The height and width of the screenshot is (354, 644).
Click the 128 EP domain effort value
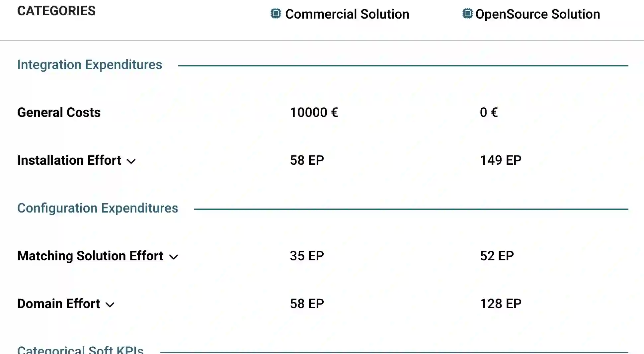(501, 304)
